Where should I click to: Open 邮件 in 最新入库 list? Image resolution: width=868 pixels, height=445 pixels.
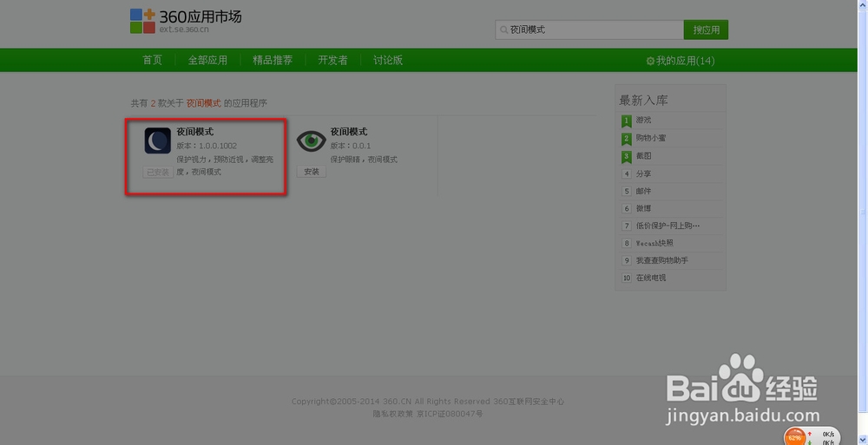tap(643, 191)
